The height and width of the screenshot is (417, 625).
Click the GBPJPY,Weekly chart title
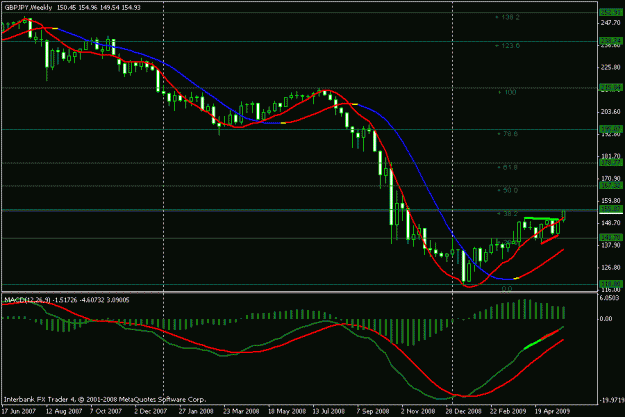click(28, 7)
